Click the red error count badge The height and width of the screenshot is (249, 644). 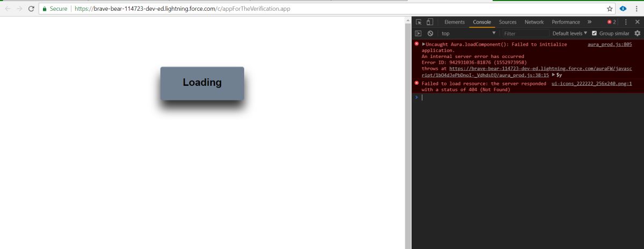[611, 22]
